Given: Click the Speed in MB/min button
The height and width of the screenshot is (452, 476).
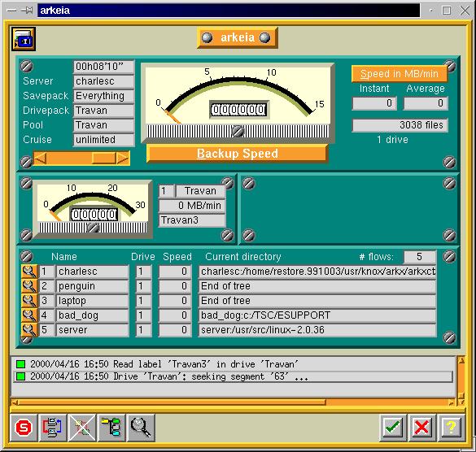Looking at the screenshot, I should coord(400,74).
